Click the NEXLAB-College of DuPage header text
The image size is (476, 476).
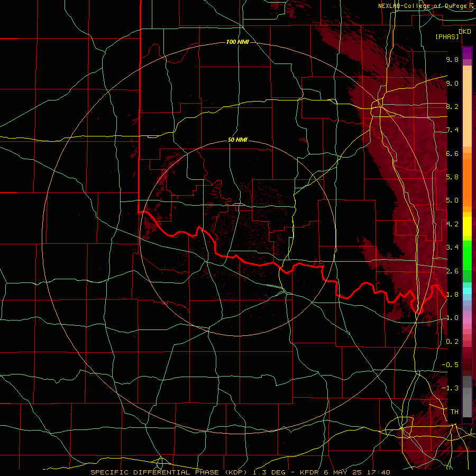[x=423, y=6]
